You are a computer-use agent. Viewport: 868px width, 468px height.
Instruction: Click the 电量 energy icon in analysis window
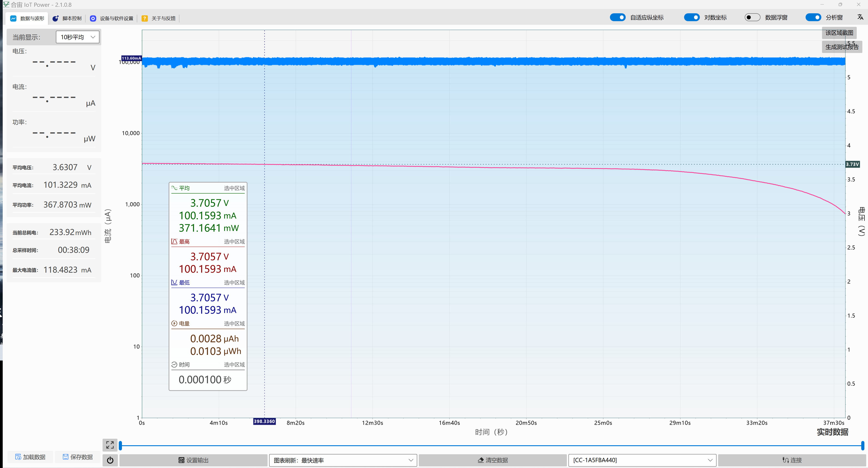coord(174,324)
